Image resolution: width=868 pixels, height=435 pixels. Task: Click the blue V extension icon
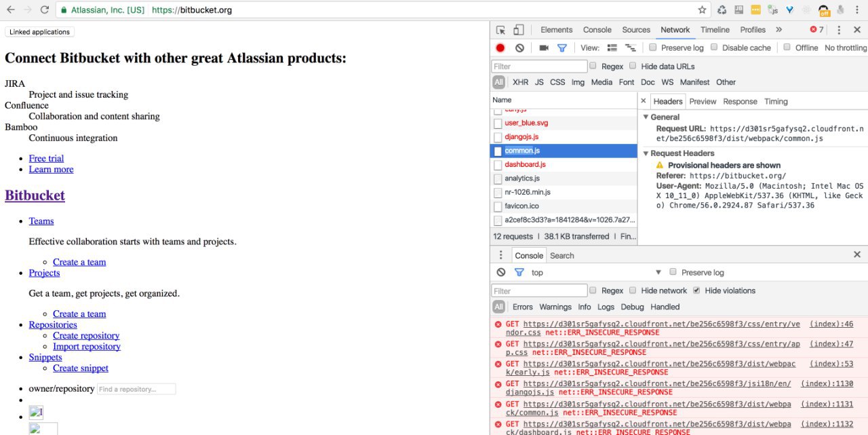[x=789, y=10]
